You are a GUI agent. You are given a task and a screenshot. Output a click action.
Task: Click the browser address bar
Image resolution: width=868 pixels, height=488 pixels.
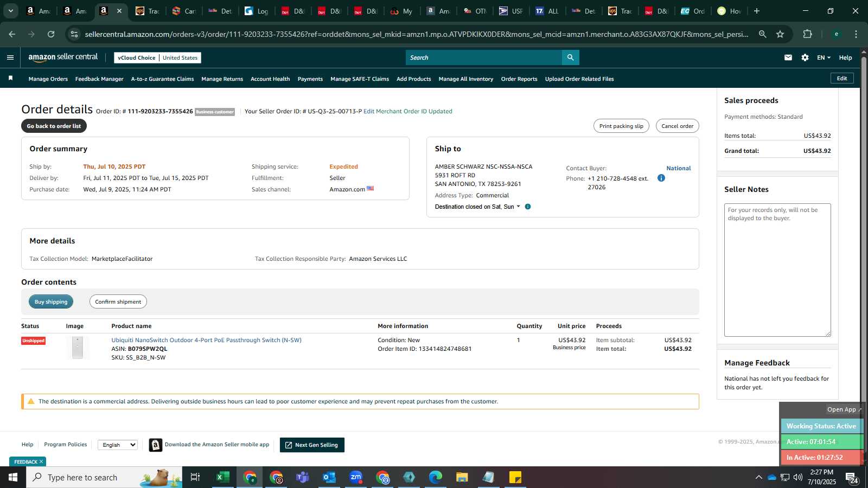pos(417,34)
